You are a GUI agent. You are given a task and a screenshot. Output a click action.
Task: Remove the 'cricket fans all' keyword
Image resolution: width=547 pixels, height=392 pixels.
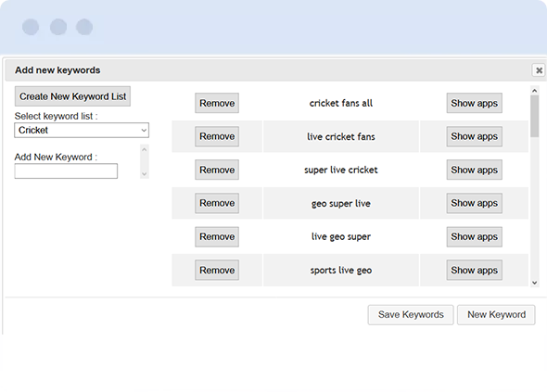217,103
